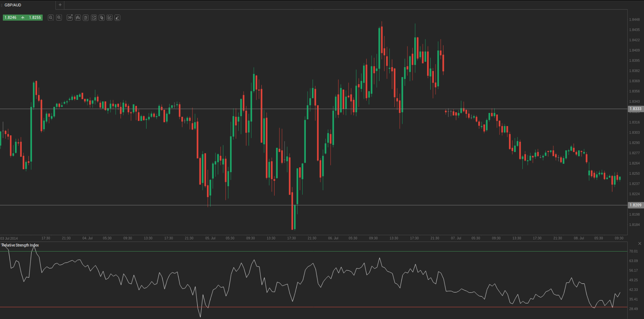Click the 1.8333 price level marker
This screenshot has height=319, width=644.
coord(635,109)
